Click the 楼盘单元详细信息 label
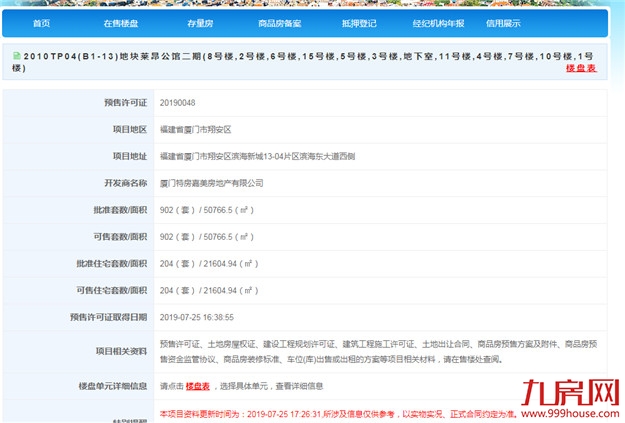 click(x=113, y=386)
